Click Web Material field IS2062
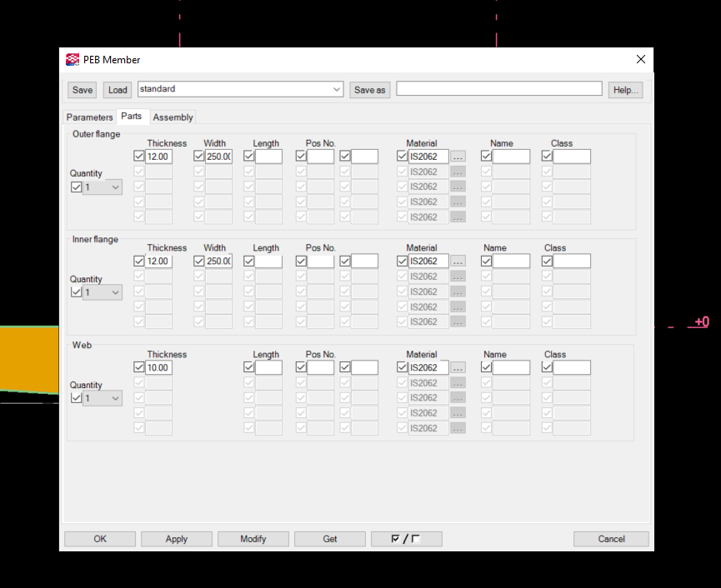 (x=428, y=367)
